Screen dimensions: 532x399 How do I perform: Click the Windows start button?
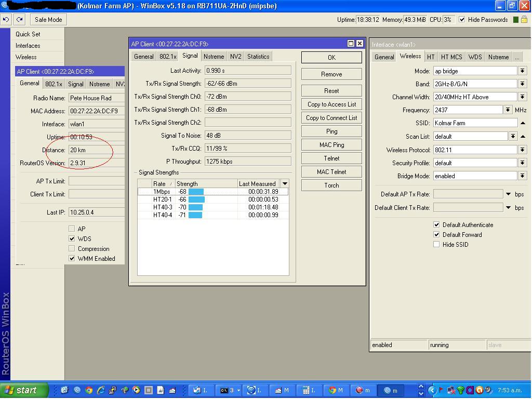[24, 390]
